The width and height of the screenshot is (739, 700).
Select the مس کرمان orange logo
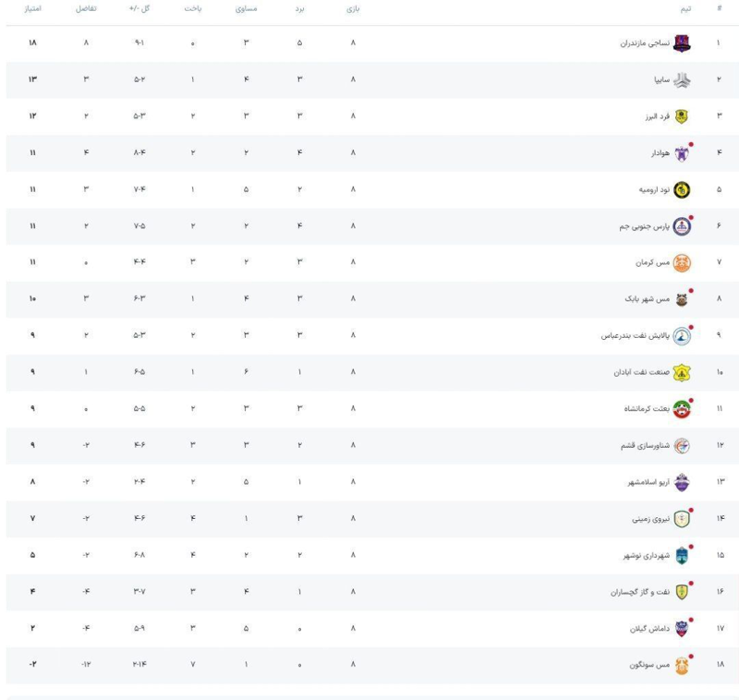click(x=681, y=262)
